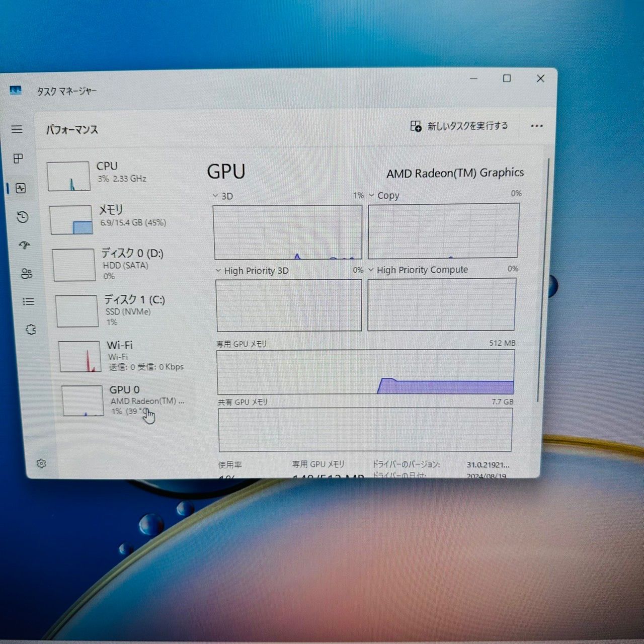Collapse the Copy graph section
644x644 pixels.
pos(371,195)
